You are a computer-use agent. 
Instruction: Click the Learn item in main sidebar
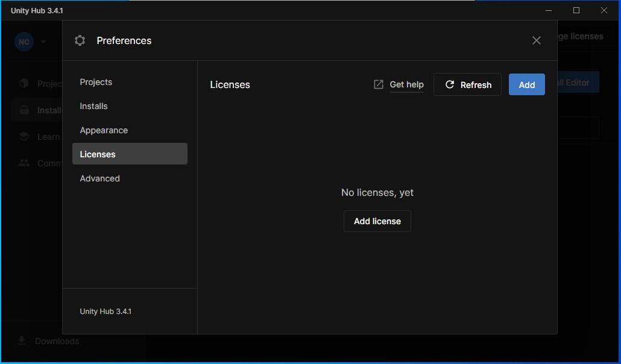coord(37,137)
